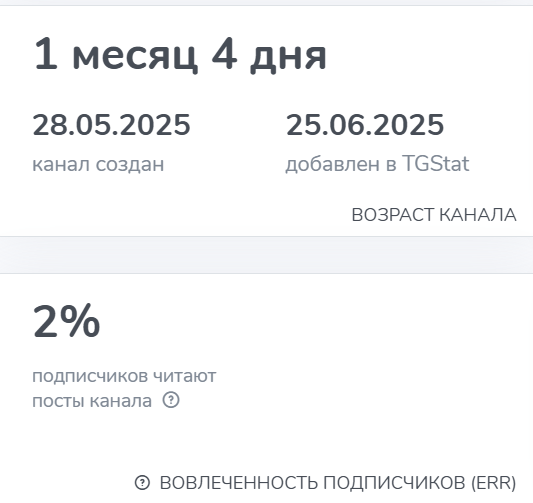Click the 'подписчиков читают' text line
533x503 pixels.
[x=124, y=376]
